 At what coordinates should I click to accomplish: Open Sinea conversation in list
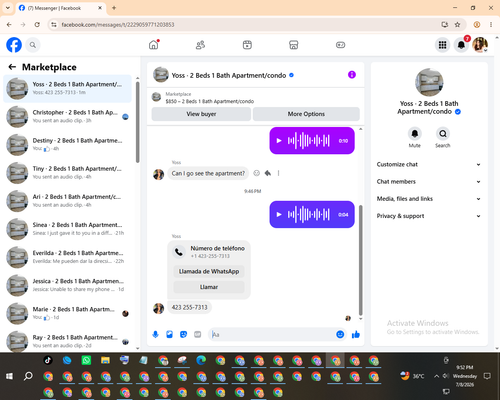point(67,229)
